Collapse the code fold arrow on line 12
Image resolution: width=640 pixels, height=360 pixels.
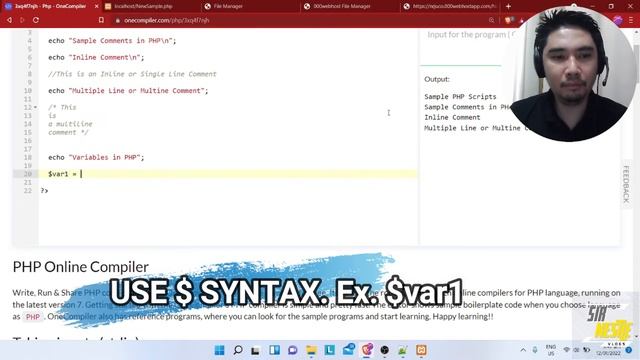click(x=36, y=107)
